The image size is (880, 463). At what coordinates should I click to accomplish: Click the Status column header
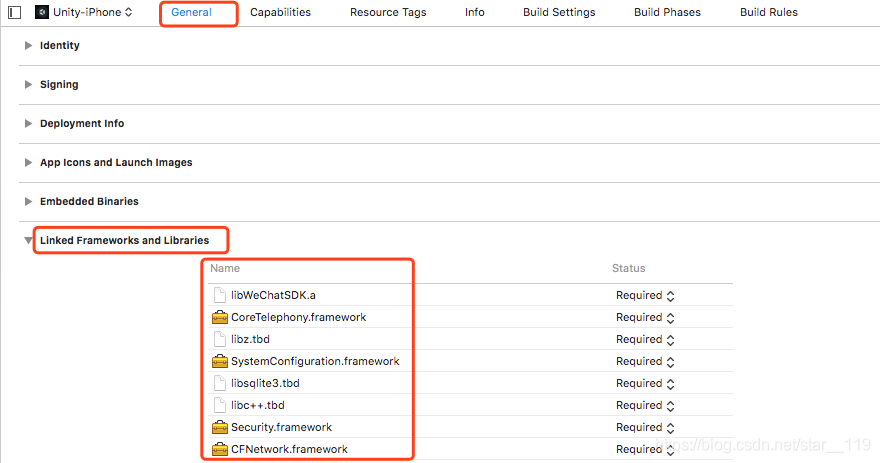[x=629, y=268]
